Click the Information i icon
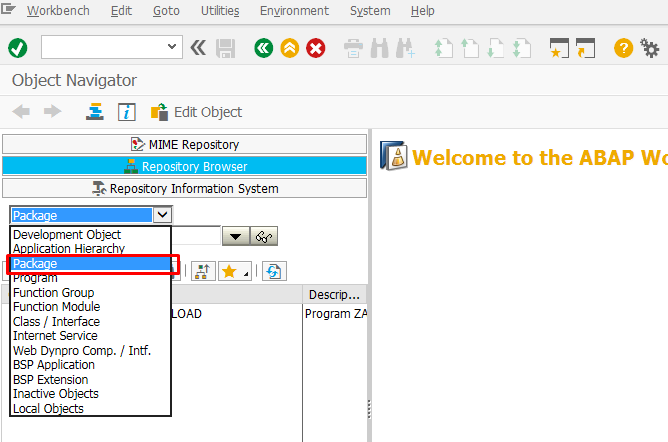Screen dimensions: 668x442 [127, 112]
